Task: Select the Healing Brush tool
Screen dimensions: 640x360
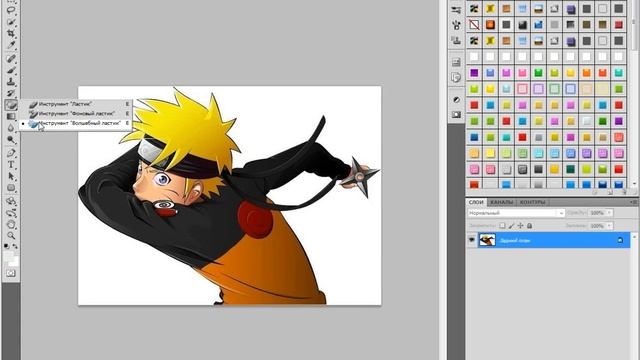Action: [x=11, y=58]
